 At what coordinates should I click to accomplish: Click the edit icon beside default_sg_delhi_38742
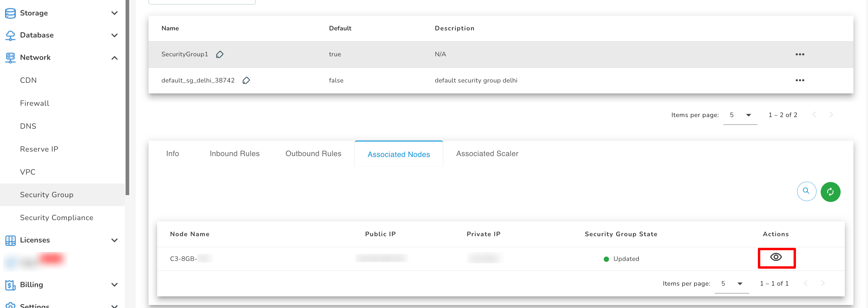[246, 80]
